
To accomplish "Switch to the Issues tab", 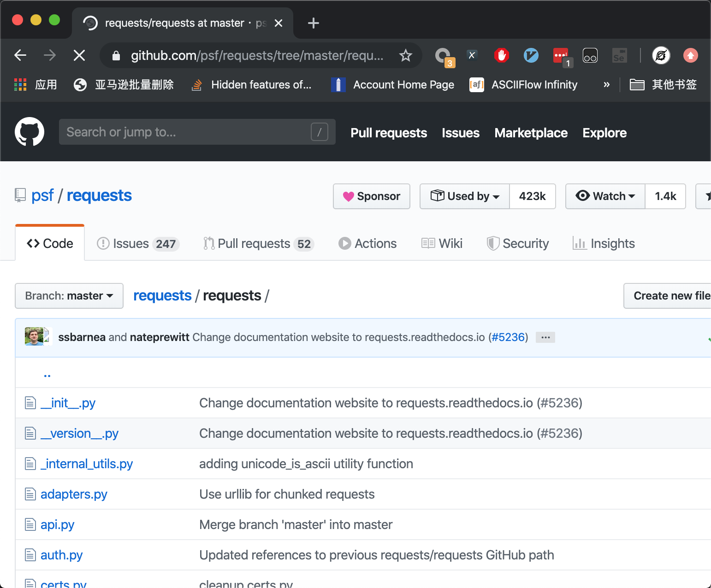I will [138, 243].
